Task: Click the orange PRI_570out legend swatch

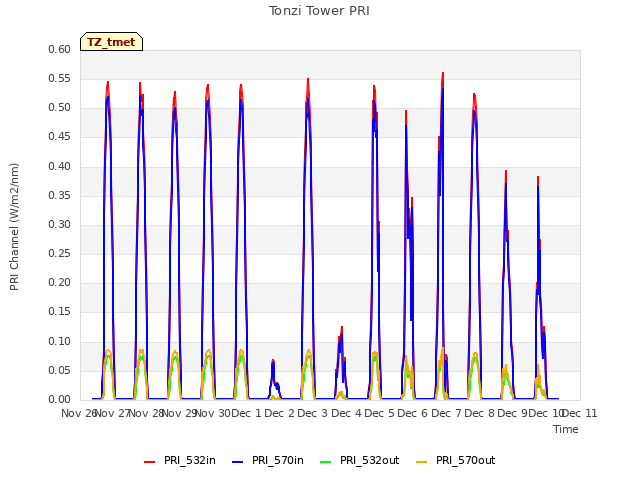Action: [421, 462]
